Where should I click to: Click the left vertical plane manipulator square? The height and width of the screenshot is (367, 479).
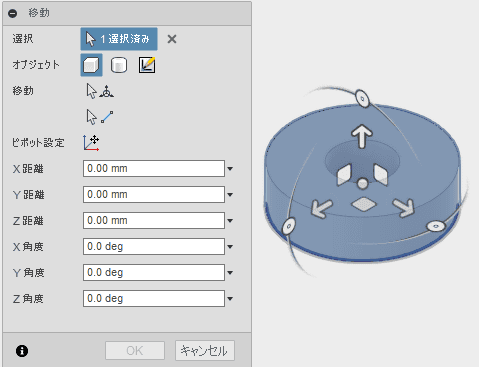click(344, 175)
